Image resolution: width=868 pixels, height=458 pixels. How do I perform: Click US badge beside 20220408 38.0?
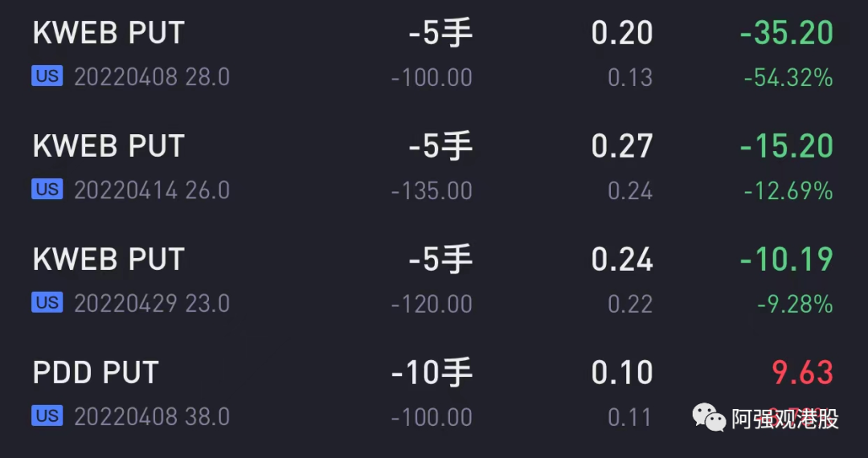[47, 415]
